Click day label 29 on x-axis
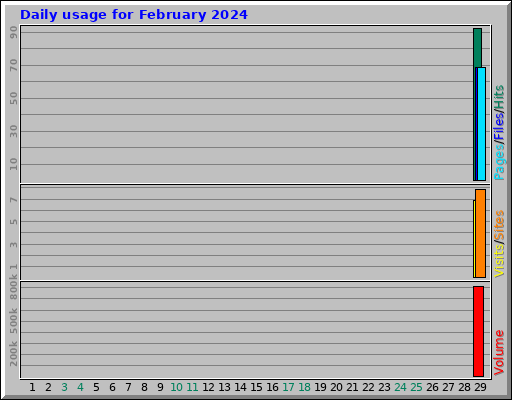 point(480,387)
